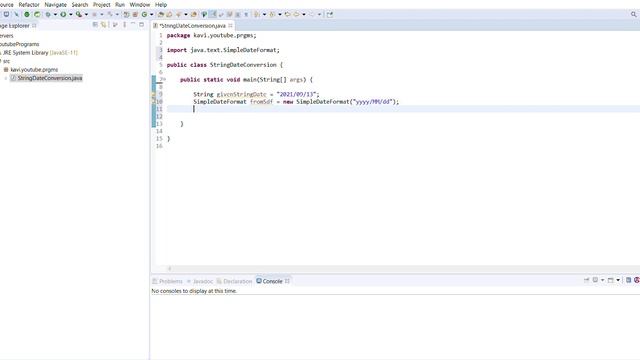Open the Package Explorer view menu icon

coord(124,25)
